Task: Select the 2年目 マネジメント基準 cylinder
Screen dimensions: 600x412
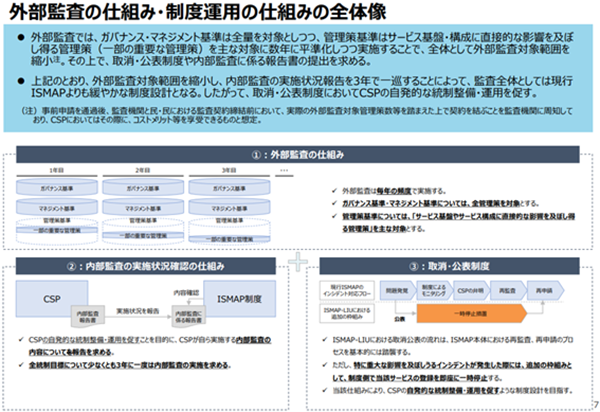Action: click(143, 208)
